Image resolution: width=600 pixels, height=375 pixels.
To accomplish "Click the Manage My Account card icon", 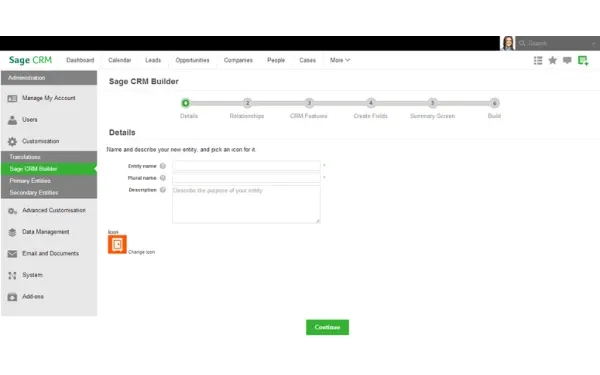I will tap(12, 98).
